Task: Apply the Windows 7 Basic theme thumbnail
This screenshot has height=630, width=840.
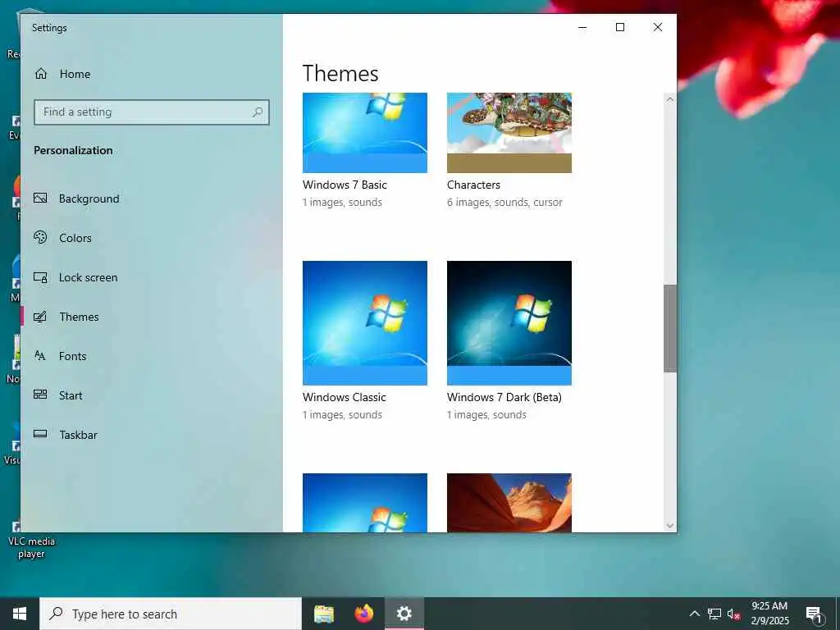Action: (365, 132)
